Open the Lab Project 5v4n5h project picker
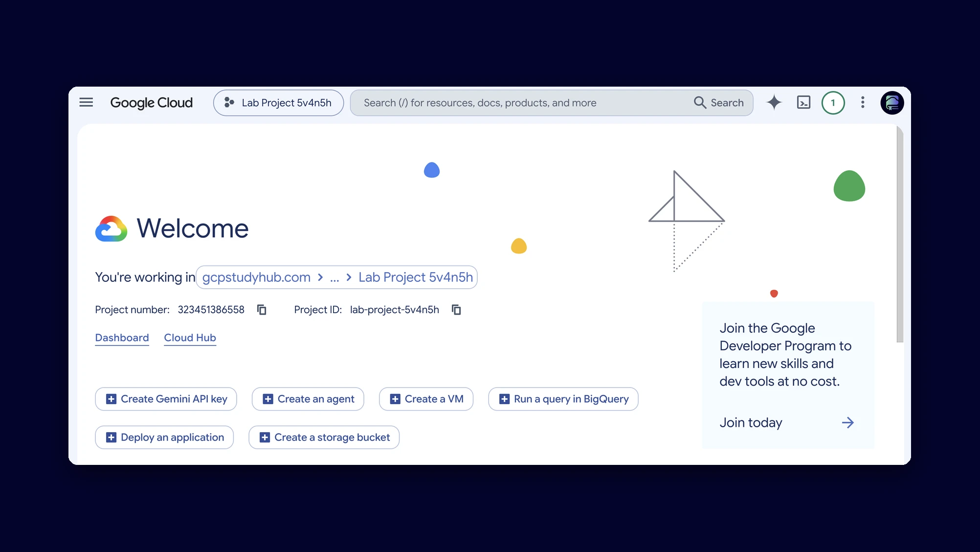Image resolution: width=980 pixels, height=552 pixels. point(278,103)
